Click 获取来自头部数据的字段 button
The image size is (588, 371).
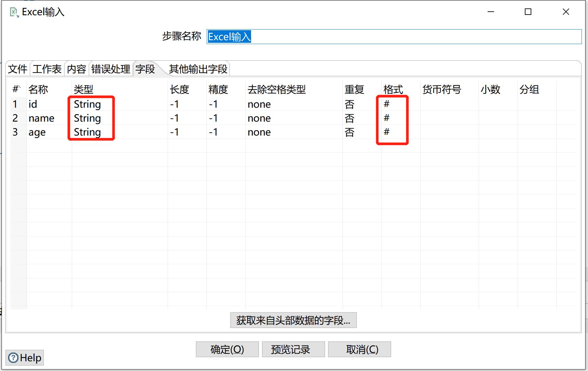(293, 320)
